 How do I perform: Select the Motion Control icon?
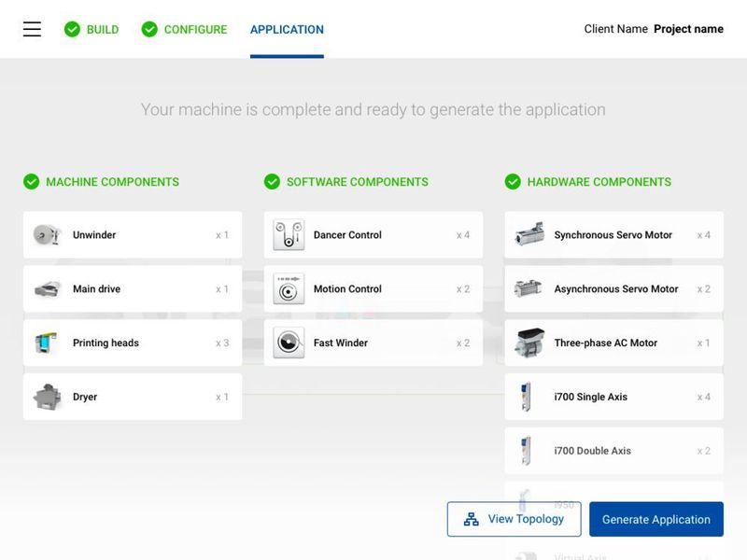click(x=289, y=289)
